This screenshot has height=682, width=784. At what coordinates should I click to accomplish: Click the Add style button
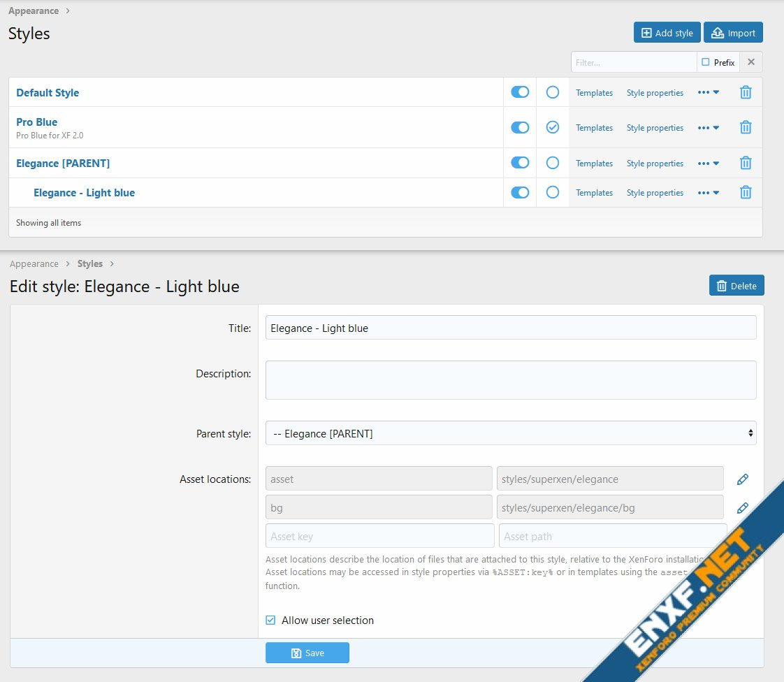pos(667,33)
